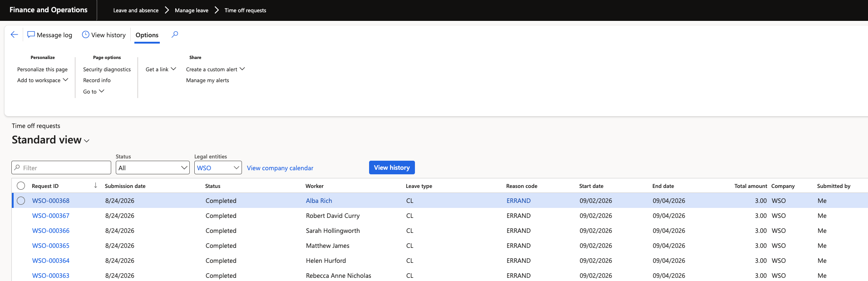The width and height of the screenshot is (868, 281).
Task: Expand Create a custom alert menu
Action: click(215, 69)
